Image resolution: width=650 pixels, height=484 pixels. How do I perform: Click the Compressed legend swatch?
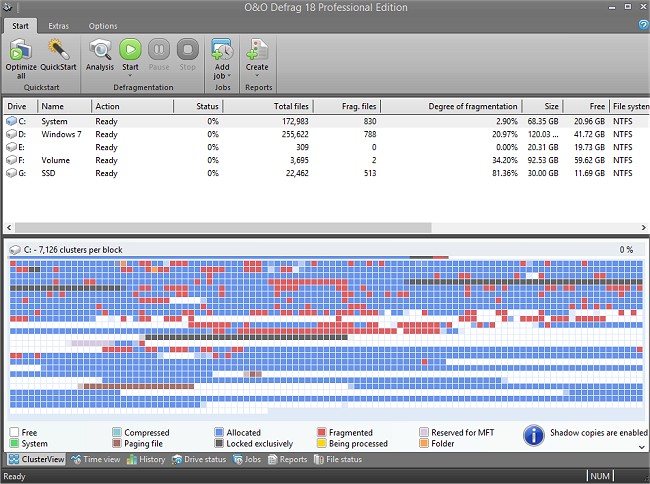[116, 432]
